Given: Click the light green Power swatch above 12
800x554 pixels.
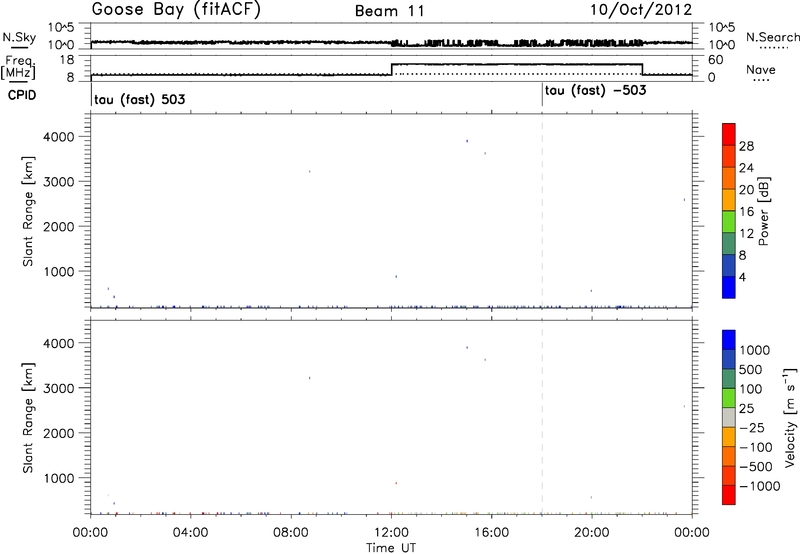Looking at the screenshot, I should click(x=729, y=222).
